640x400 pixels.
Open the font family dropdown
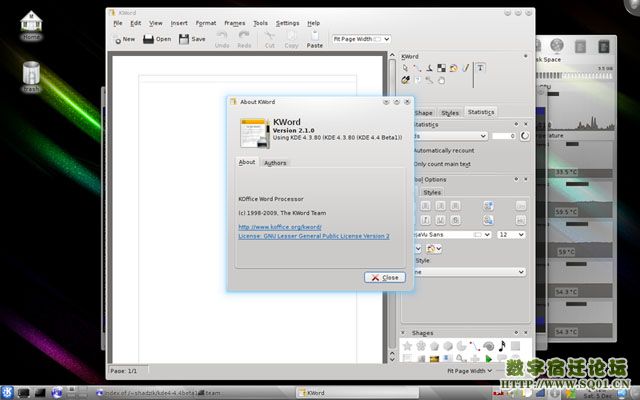tap(451, 235)
